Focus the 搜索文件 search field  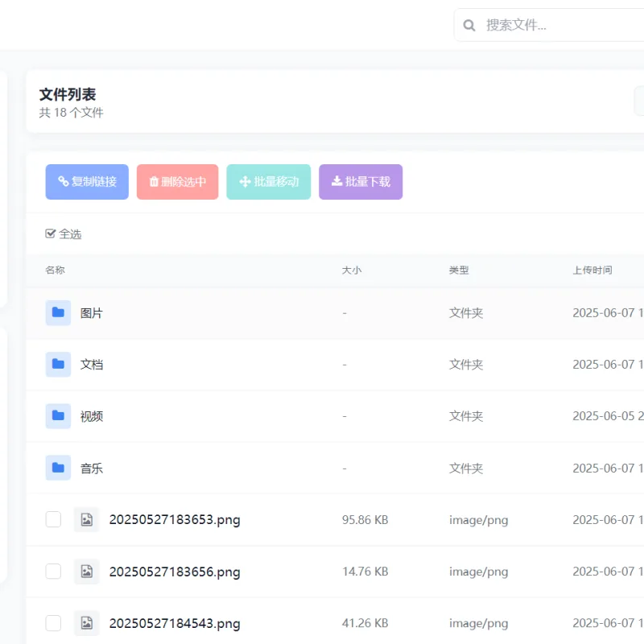point(549,25)
